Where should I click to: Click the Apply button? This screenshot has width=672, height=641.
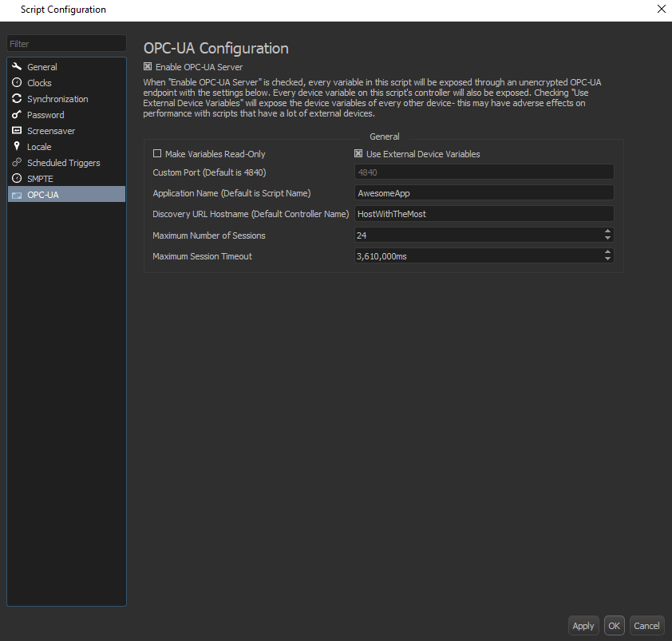[x=583, y=625]
